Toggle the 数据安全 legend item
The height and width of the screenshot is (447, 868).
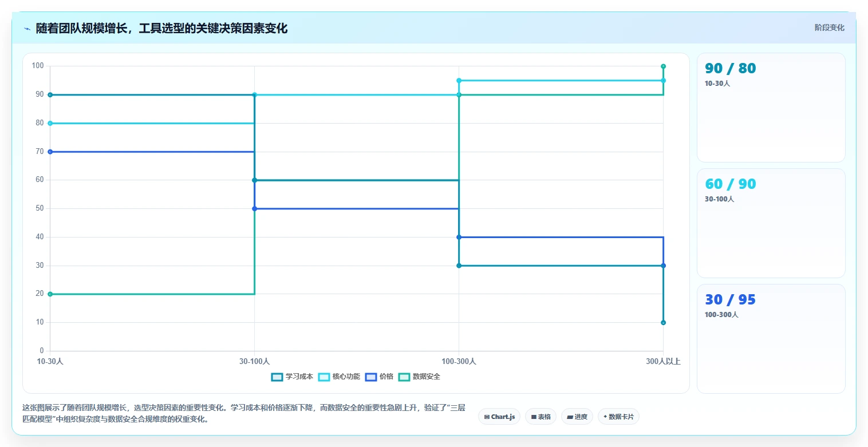419,377
